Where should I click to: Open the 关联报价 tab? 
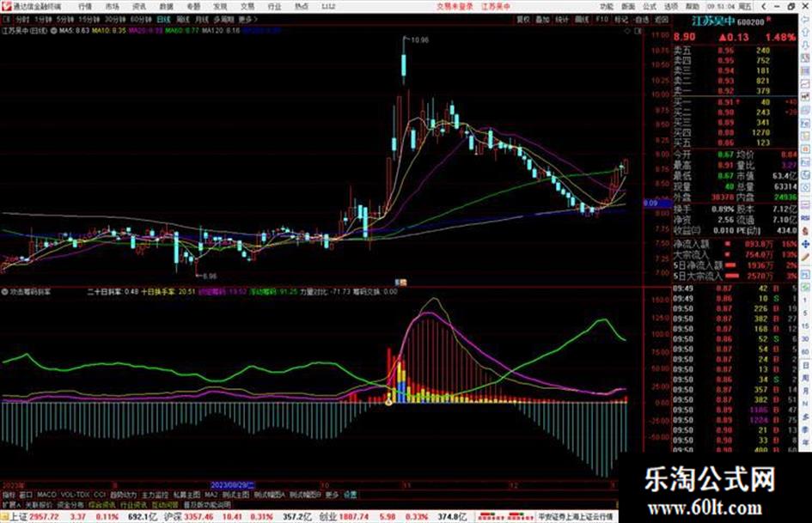click(x=39, y=505)
